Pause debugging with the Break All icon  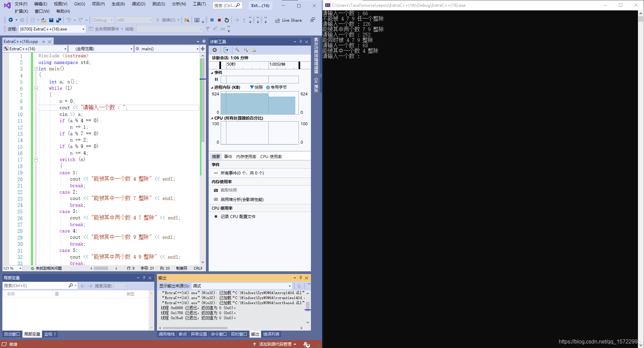[x=212, y=20]
